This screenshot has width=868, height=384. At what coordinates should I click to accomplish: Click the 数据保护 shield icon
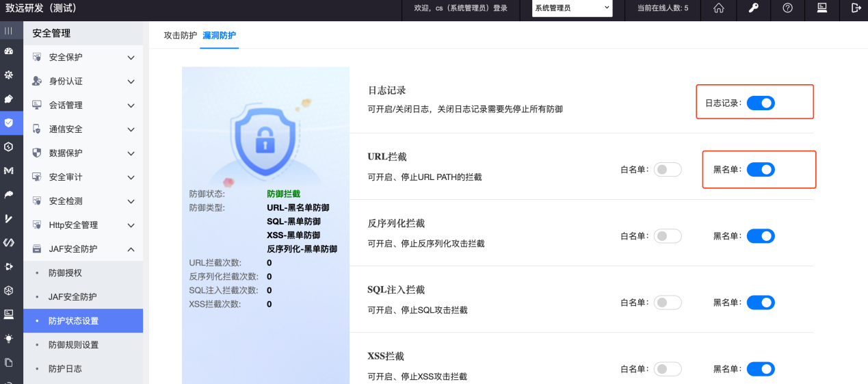(x=37, y=153)
